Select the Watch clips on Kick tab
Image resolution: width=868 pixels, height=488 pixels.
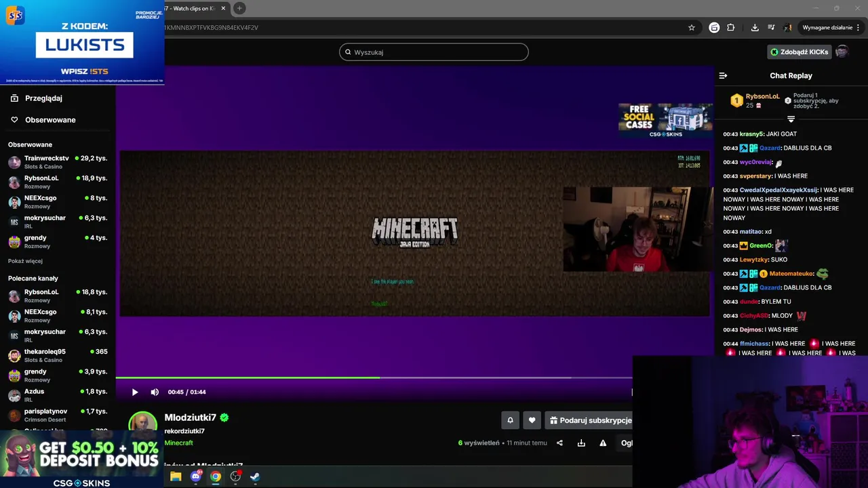pos(195,8)
